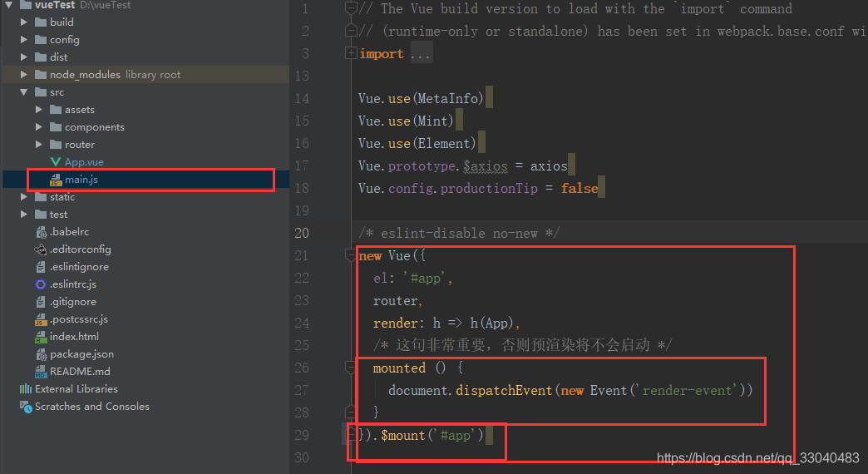Select the main.js file name in tree
The height and width of the screenshot is (474, 868).
[81, 180]
